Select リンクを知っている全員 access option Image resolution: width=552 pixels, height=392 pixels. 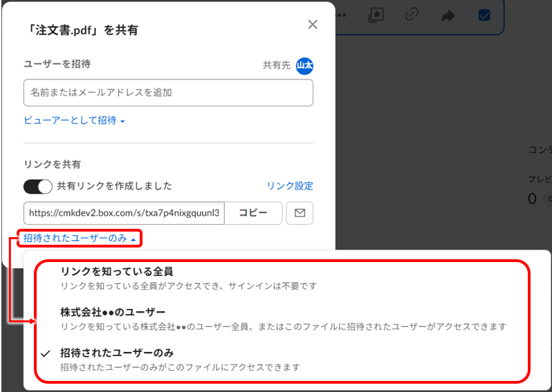click(116, 272)
